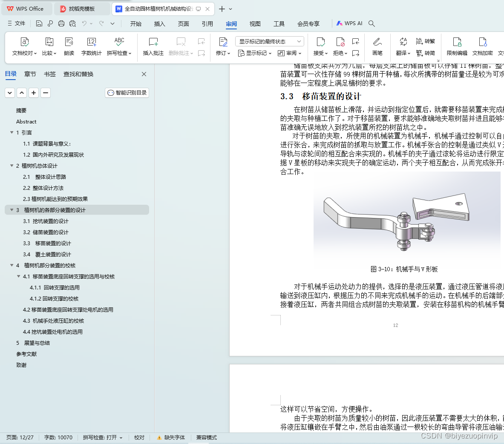Click 字数: 10070 in status bar
This screenshot has height=444, width=504.
point(58,438)
